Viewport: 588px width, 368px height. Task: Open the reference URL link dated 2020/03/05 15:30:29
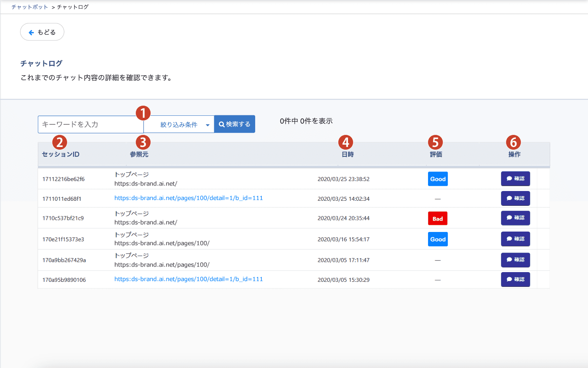(188, 279)
